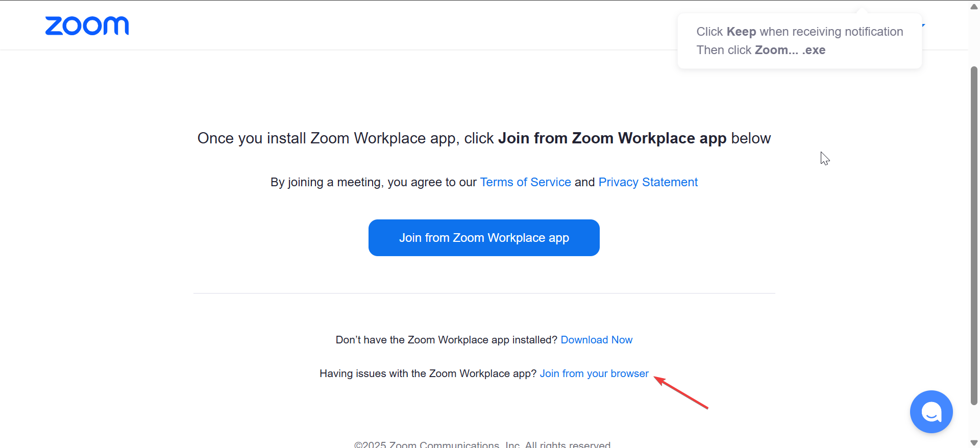
Task: Click "Don't have the Zoom Workplace app installed?" text
Action: (446, 340)
